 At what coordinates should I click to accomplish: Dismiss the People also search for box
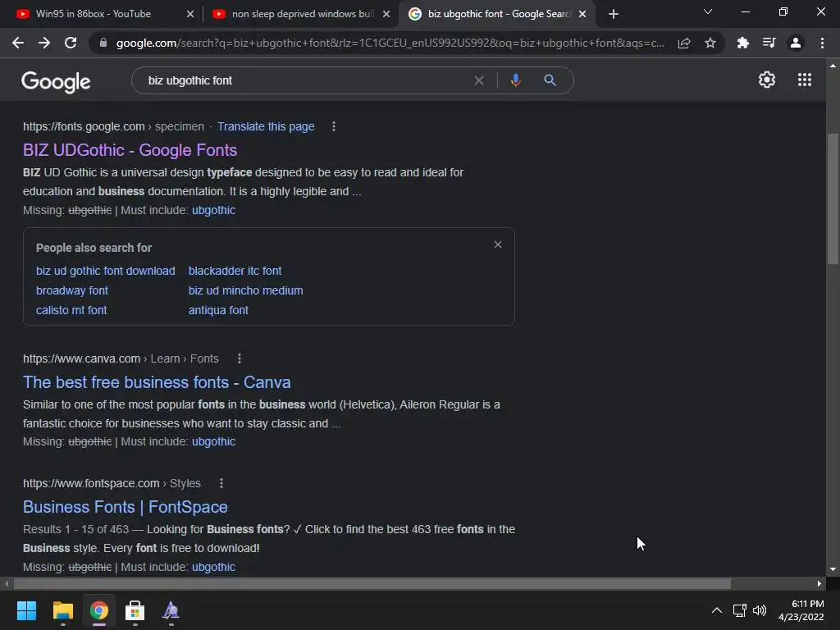[498, 244]
